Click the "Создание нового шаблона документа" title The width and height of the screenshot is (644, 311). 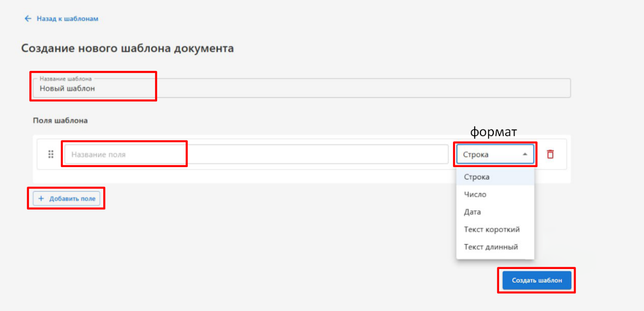pyautogui.click(x=127, y=48)
